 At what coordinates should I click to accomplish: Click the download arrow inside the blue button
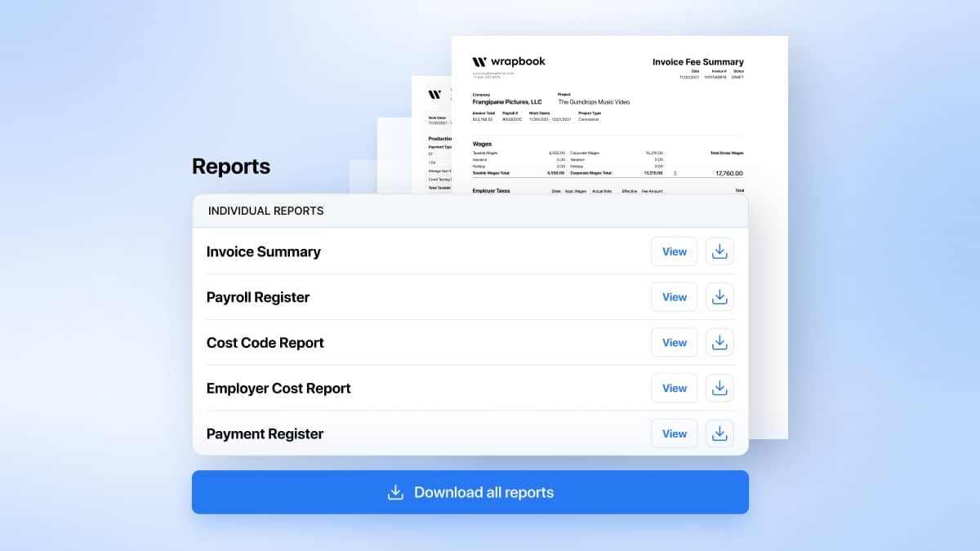click(395, 491)
